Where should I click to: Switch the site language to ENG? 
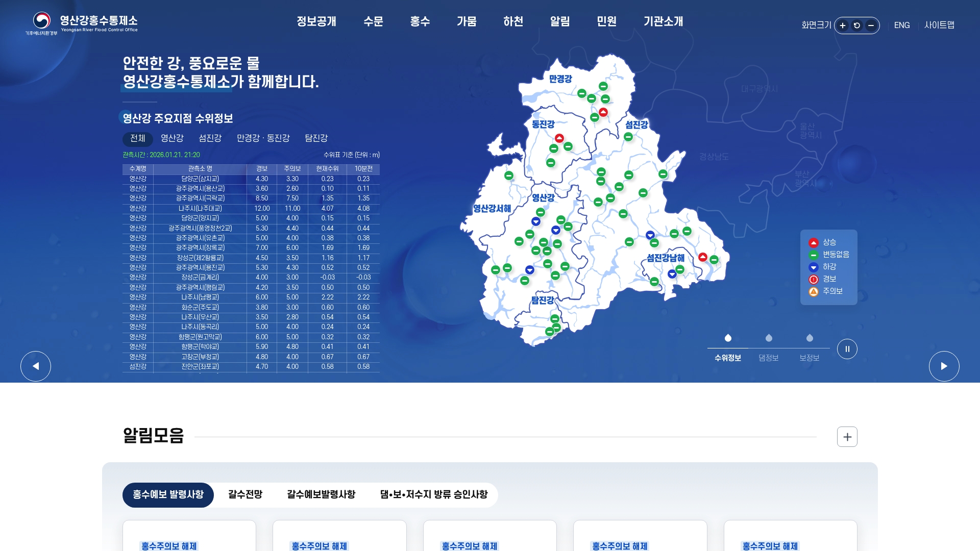tap(902, 25)
